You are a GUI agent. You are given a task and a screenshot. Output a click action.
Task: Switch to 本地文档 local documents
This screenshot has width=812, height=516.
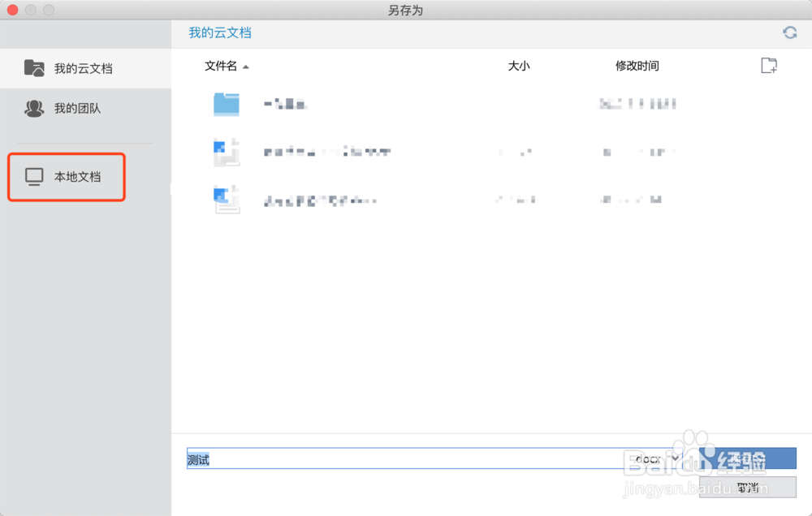coord(66,176)
